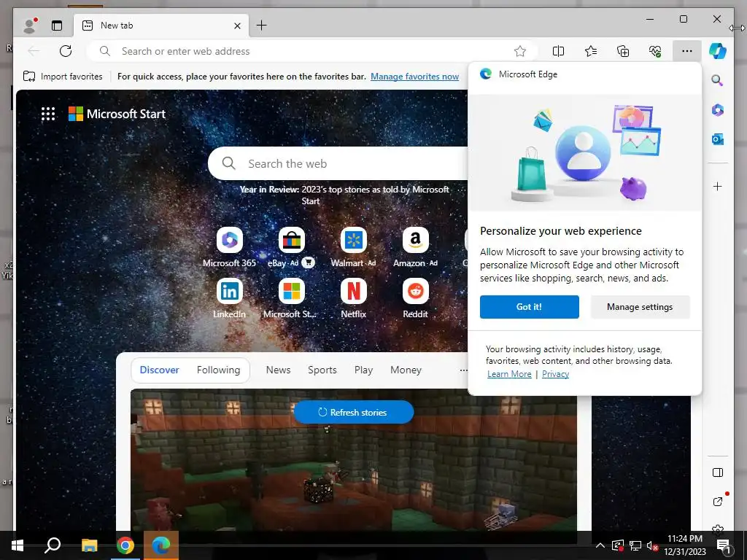Open the Favorites list icon
Screen dimensions: 747x560
[x=591, y=51]
